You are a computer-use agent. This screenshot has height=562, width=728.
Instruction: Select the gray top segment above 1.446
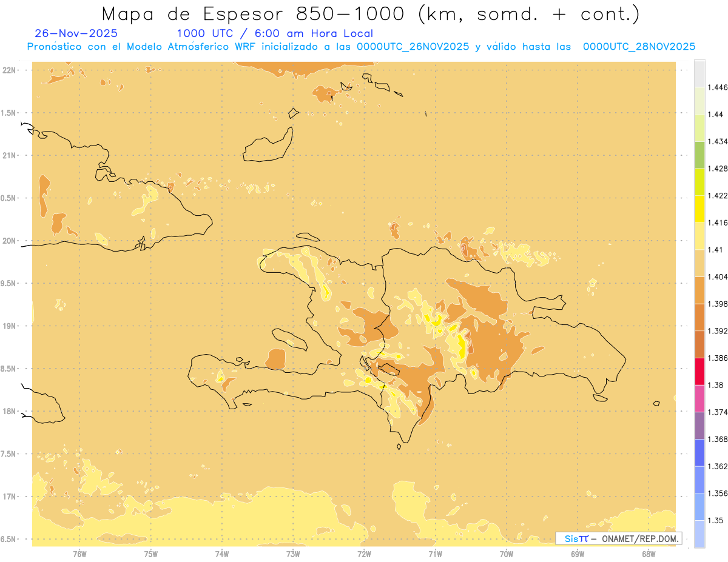coord(699,73)
